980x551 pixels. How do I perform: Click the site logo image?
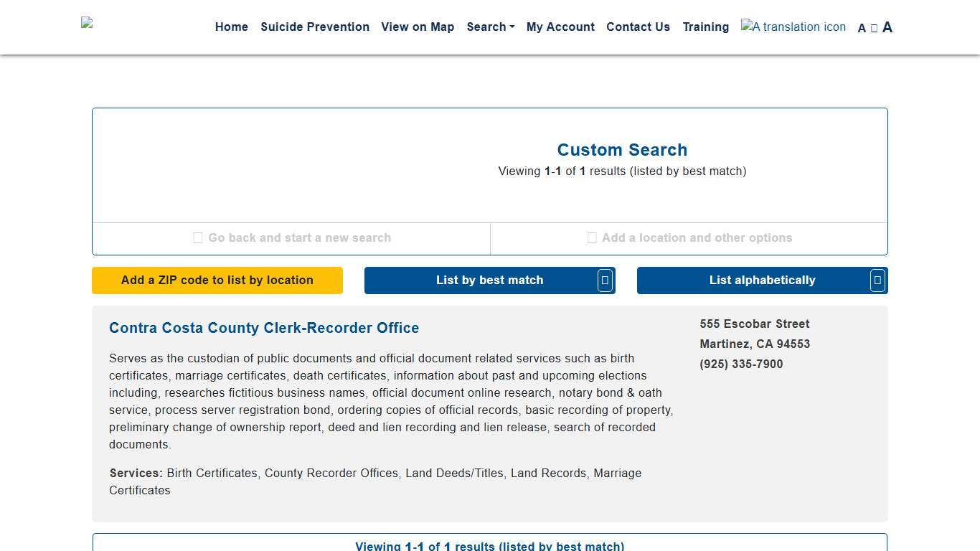(x=88, y=23)
